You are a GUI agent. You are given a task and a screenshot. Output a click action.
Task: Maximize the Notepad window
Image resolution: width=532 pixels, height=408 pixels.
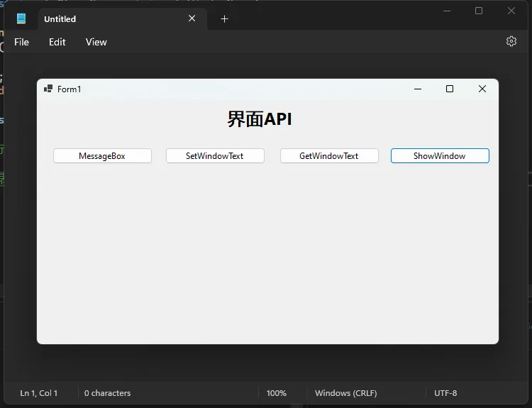(x=479, y=11)
